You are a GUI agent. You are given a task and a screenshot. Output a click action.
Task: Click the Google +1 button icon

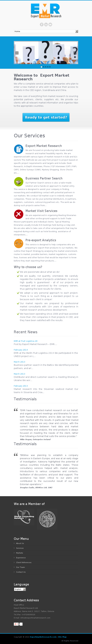click(16, 624)
